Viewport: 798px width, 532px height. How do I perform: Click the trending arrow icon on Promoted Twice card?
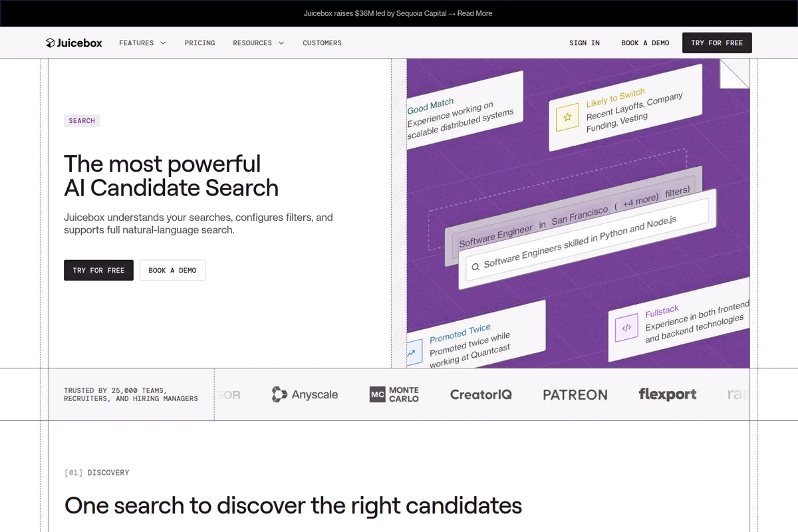414,352
